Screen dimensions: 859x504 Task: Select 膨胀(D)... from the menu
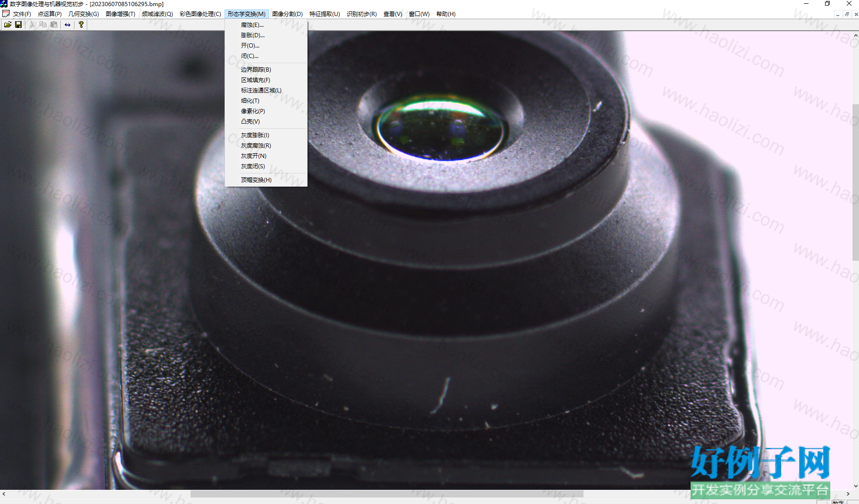pyautogui.click(x=266, y=35)
